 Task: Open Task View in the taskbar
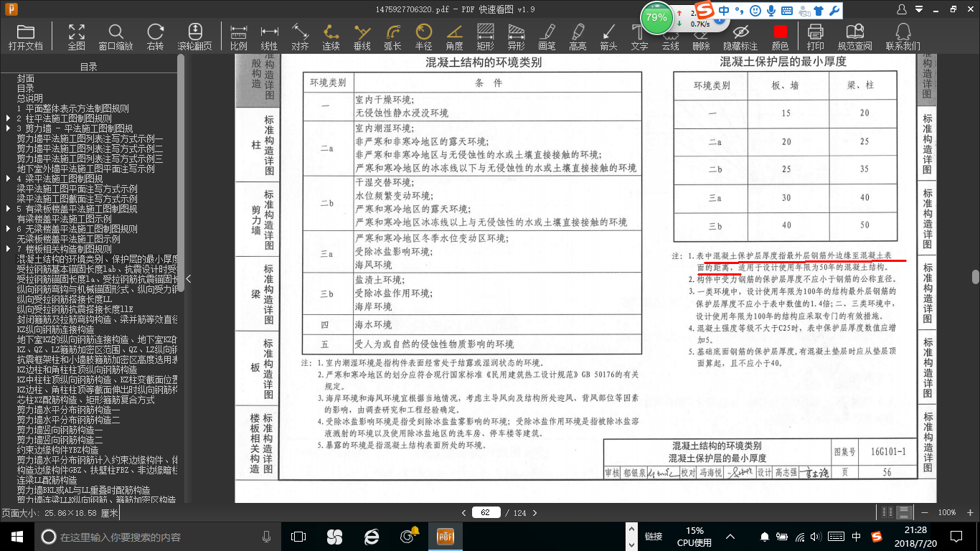click(x=298, y=537)
